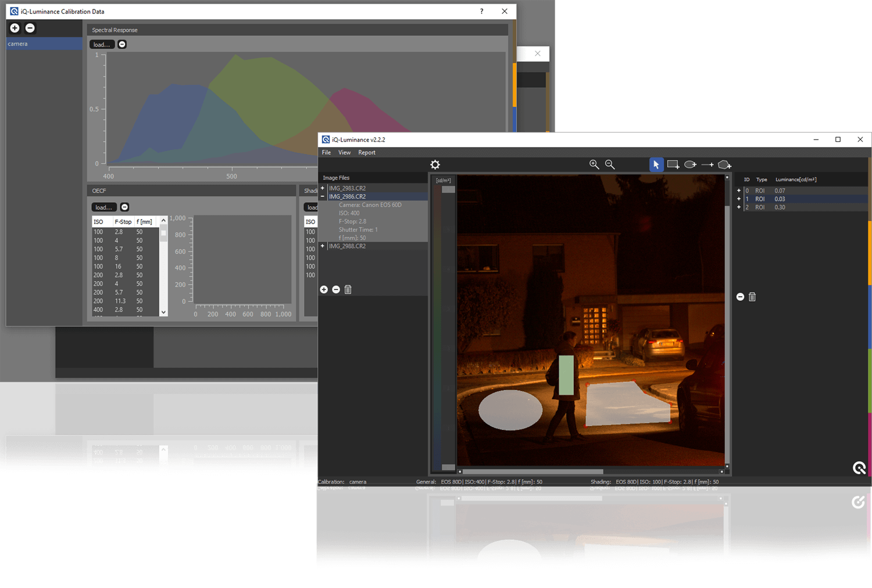Remove spectral response data with minus icon

click(x=122, y=44)
